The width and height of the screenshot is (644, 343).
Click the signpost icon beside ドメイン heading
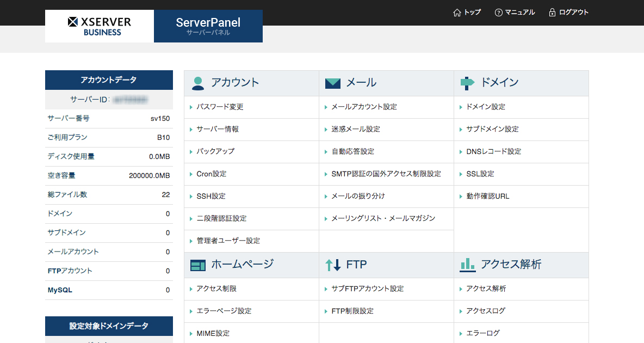(x=467, y=83)
